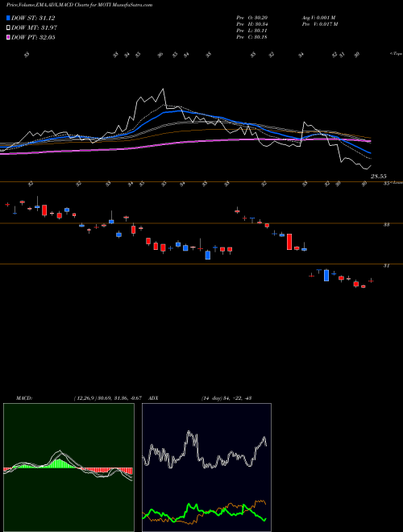Image resolution: width=403 pixels, height=532 pixels.
Task: Click the blue DOW ST legend swatch
Action: 8,18
